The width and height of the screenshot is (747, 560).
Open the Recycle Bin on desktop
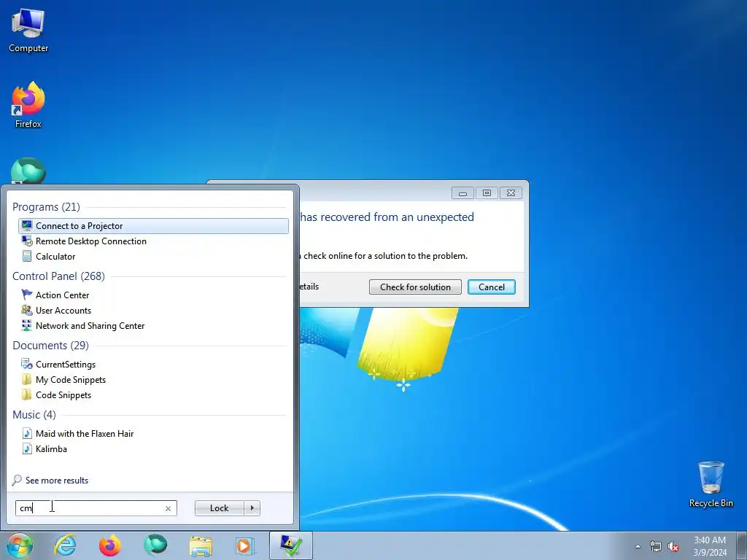point(711,484)
